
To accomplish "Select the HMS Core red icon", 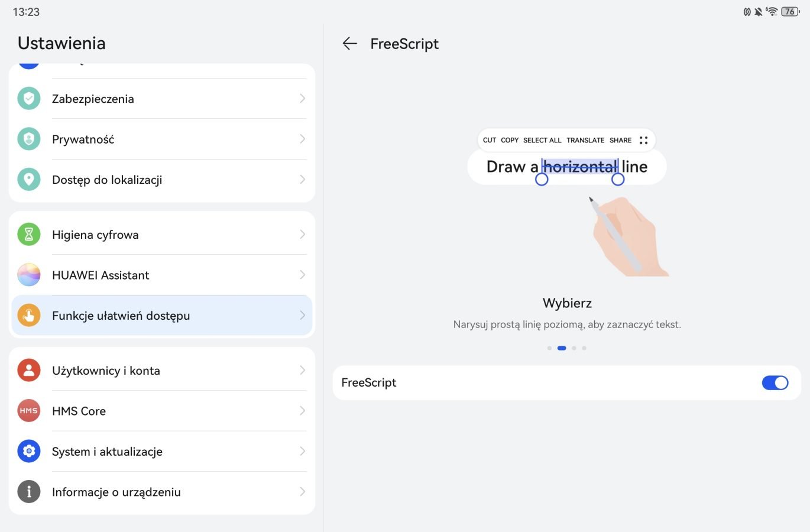I will pyautogui.click(x=29, y=411).
